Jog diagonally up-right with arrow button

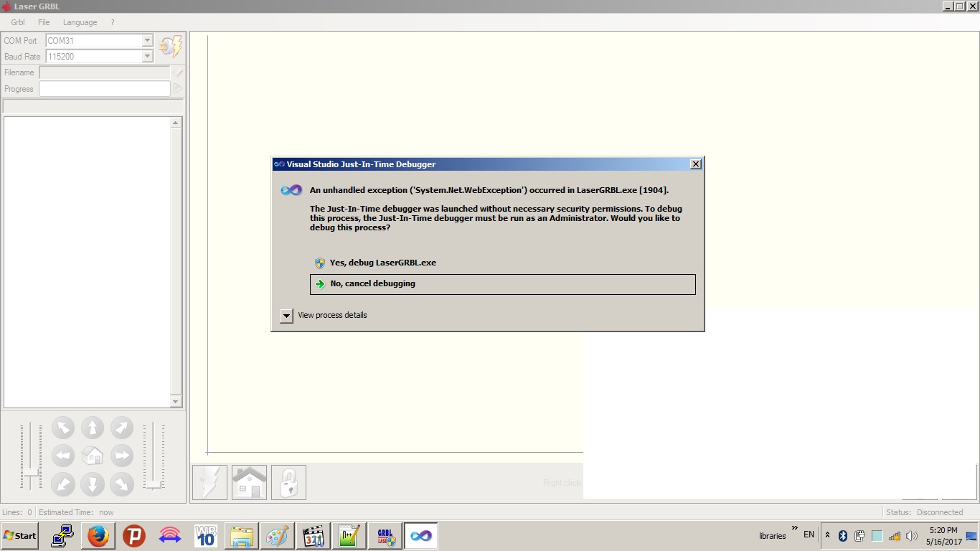point(121,428)
